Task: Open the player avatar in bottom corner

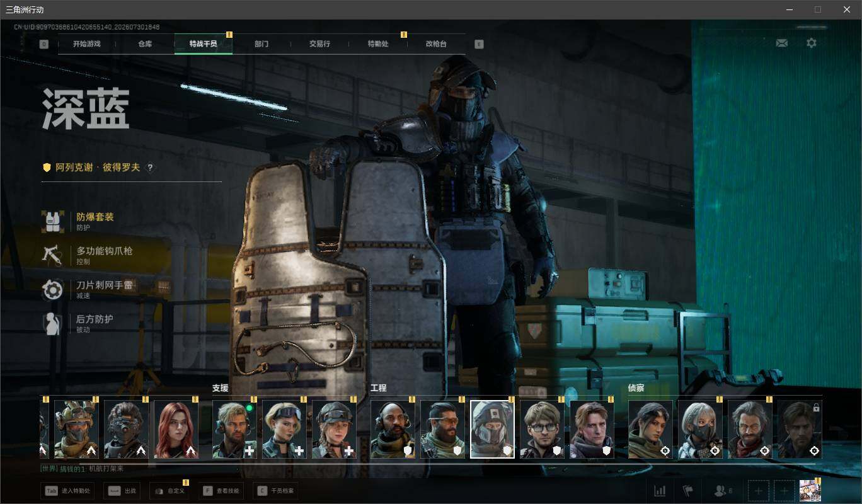Action: [x=810, y=491]
